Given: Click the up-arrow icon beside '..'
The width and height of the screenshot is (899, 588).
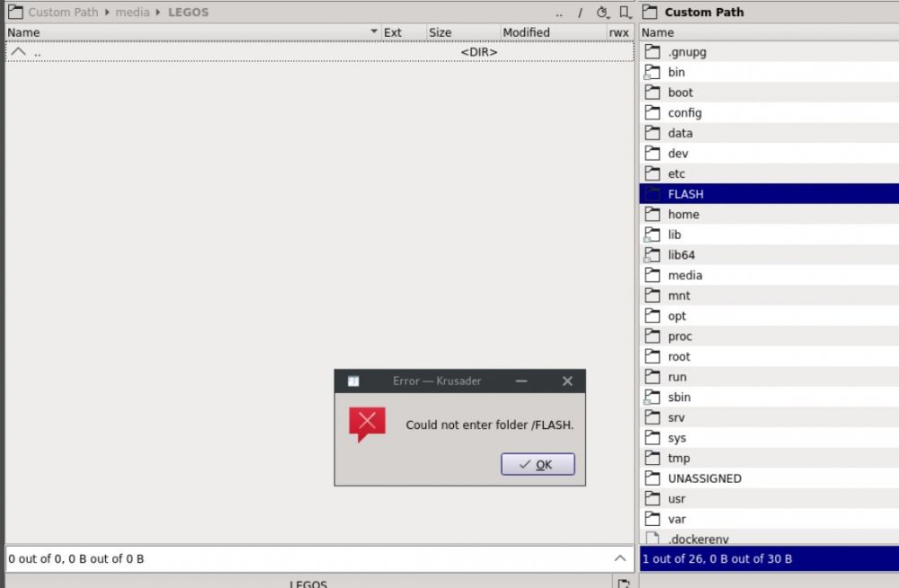Looking at the screenshot, I should click(18, 51).
